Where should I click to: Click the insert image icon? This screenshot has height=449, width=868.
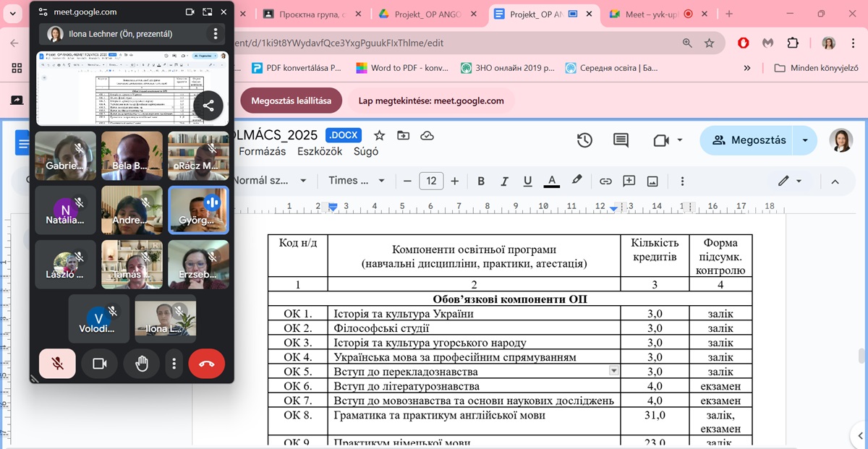[652, 181]
